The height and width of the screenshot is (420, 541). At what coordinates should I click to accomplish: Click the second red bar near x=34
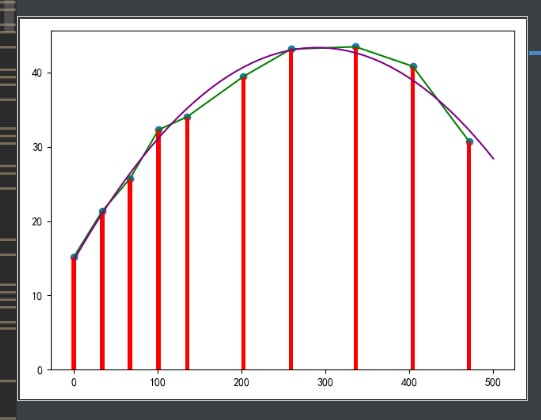(102, 291)
